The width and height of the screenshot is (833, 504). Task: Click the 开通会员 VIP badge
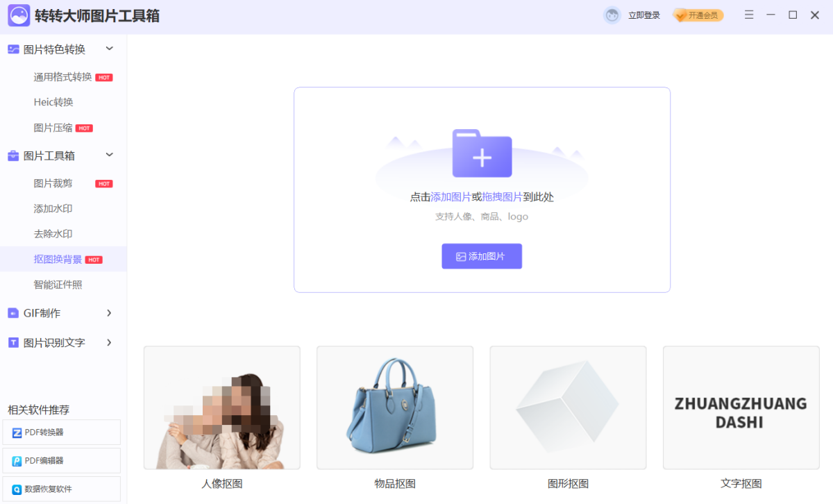pos(698,15)
